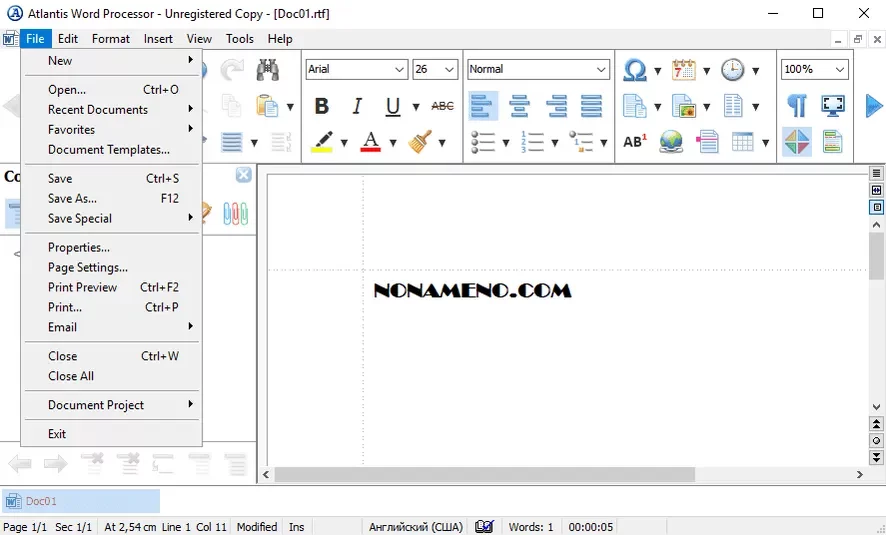Click the Find binoculars icon
Viewport: 886px width, 535px height.
267,70
